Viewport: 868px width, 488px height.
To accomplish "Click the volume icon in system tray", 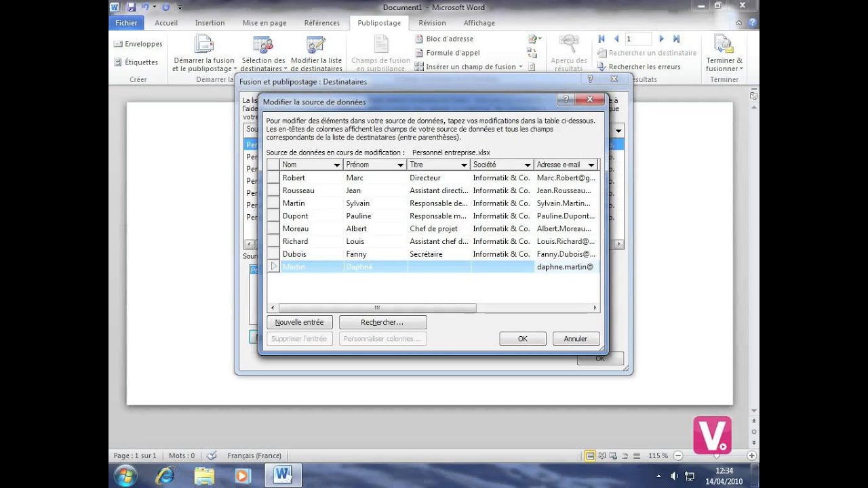I will click(674, 475).
